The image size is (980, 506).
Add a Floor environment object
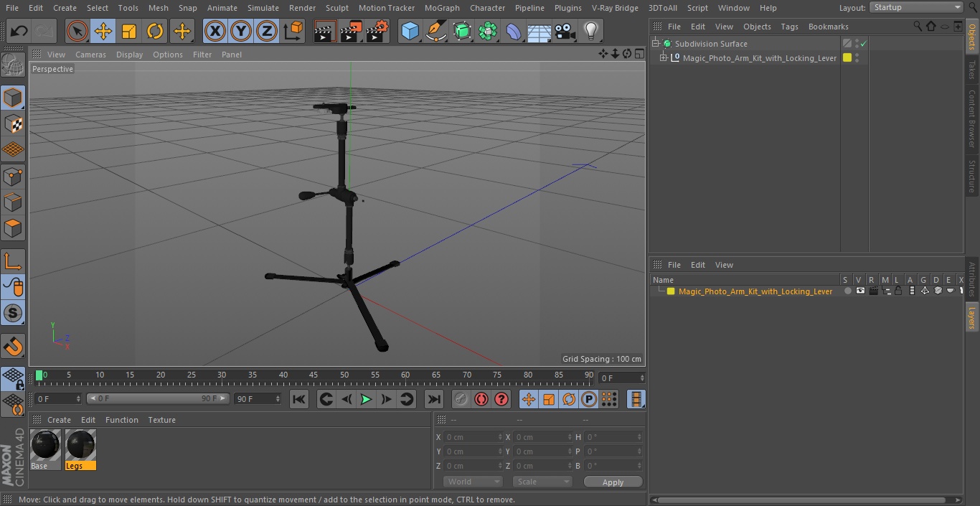[x=540, y=31]
